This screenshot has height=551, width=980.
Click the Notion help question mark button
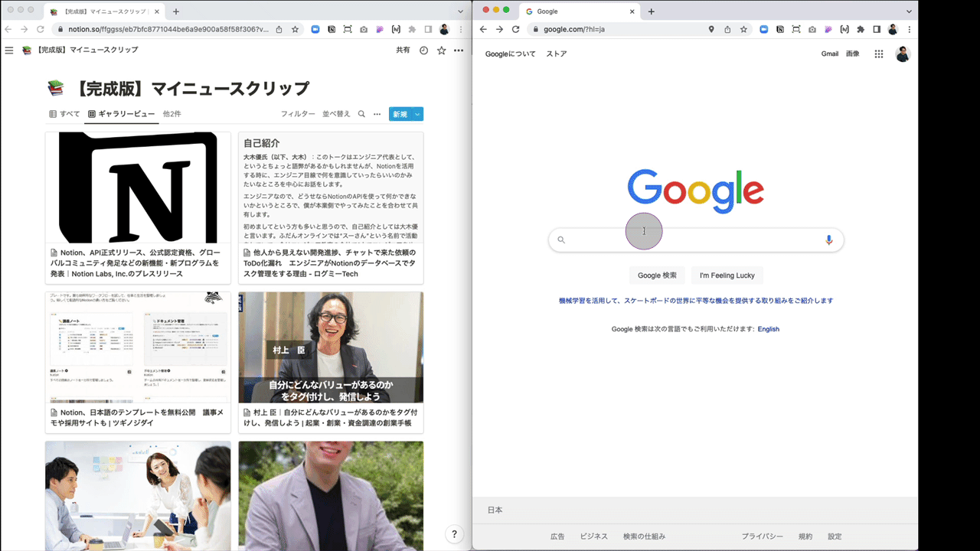[454, 534]
